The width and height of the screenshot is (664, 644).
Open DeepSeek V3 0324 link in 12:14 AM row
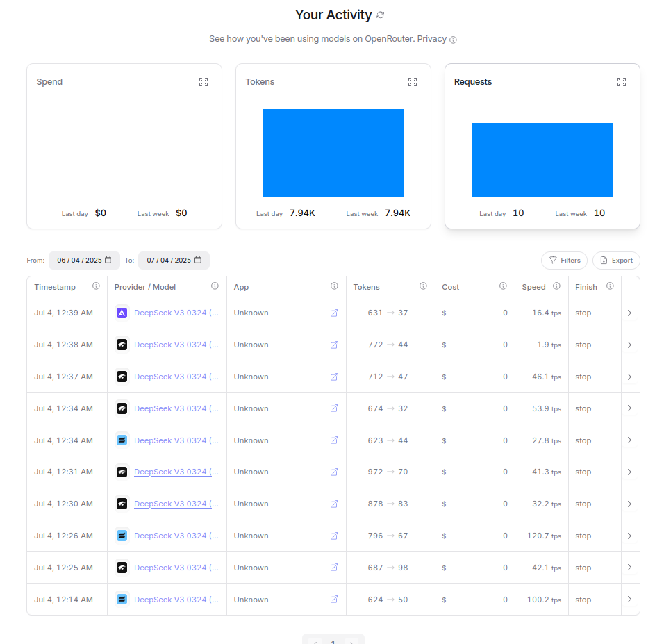(176, 600)
